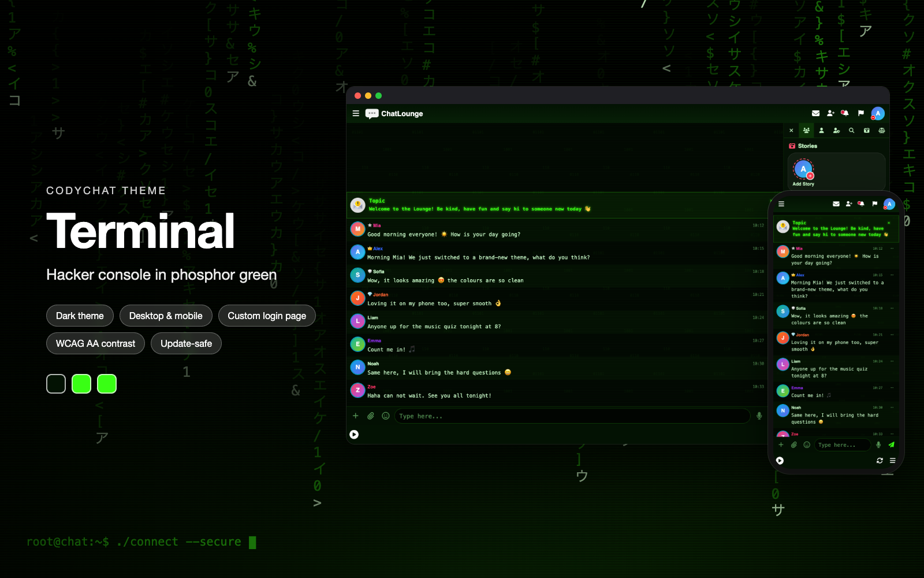This screenshot has height=578, width=924.
Task: Open the balance scale tab in side panel
Action: [x=881, y=131]
